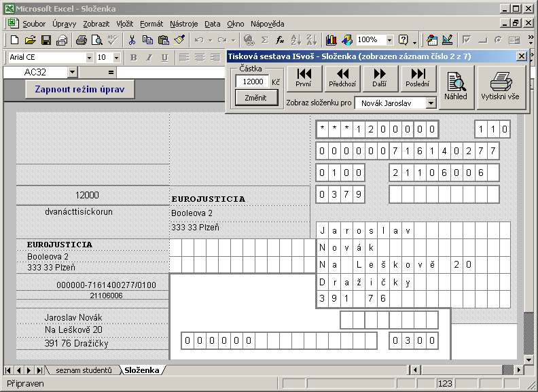The image size is (538, 392).
Task: Switch to the seznam studentů sheet tab
Action: pyautogui.click(x=84, y=370)
